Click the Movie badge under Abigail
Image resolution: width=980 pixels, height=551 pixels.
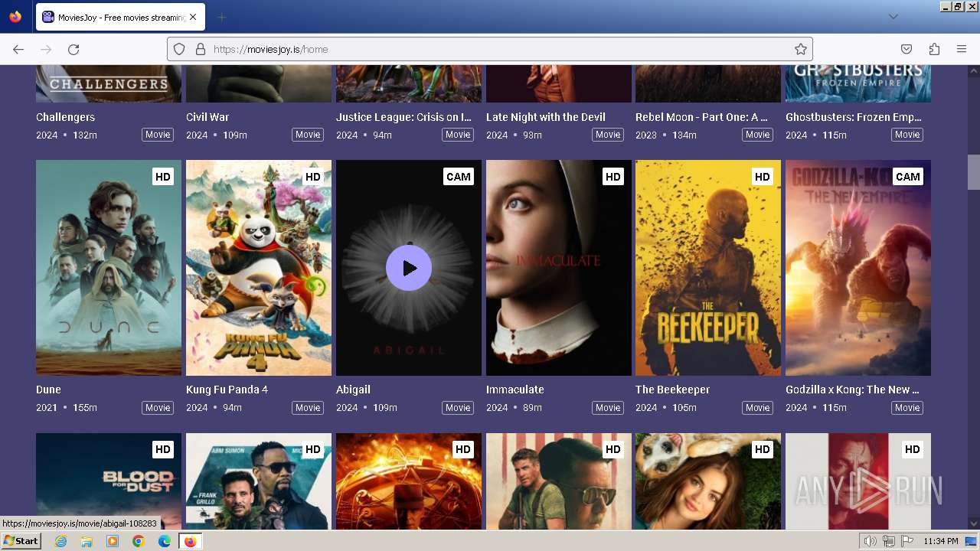[x=458, y=408]
